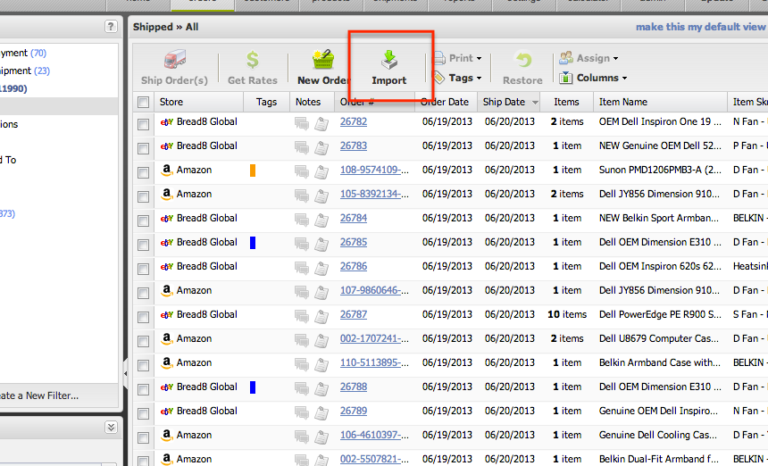Open notes bubble icon for order 108-9574109
This screenshot has height=466, width=768.
pos(302,172)
